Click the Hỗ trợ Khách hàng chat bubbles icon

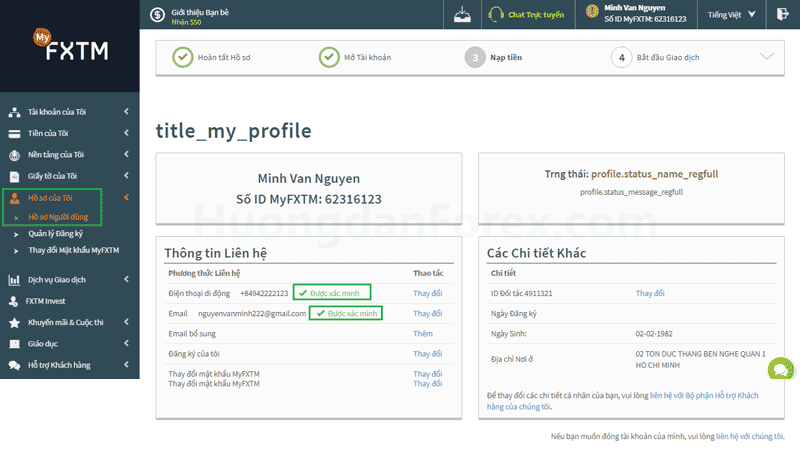coord(14,366)
